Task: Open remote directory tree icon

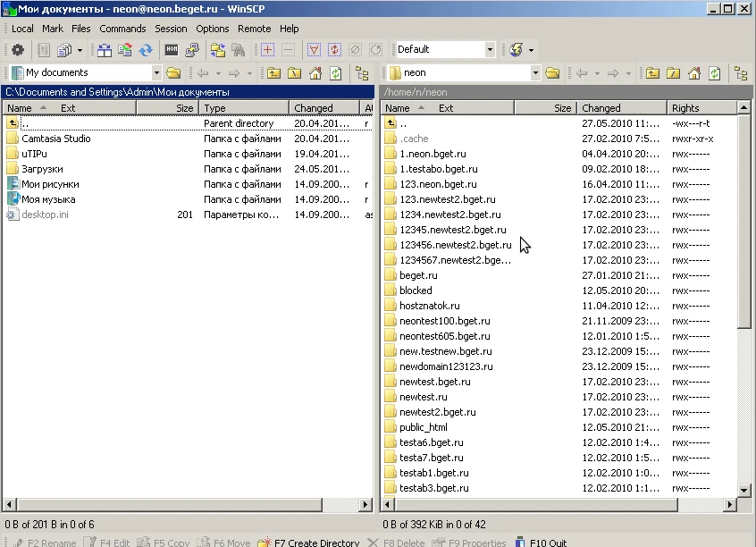Action: point(740,73)
